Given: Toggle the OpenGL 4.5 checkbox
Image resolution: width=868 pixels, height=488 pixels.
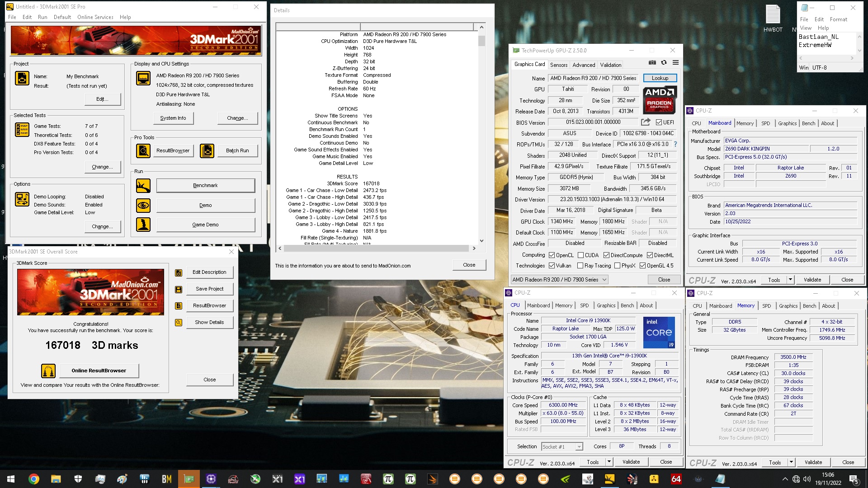Looking at the screenshot, I should pos(642,266).
